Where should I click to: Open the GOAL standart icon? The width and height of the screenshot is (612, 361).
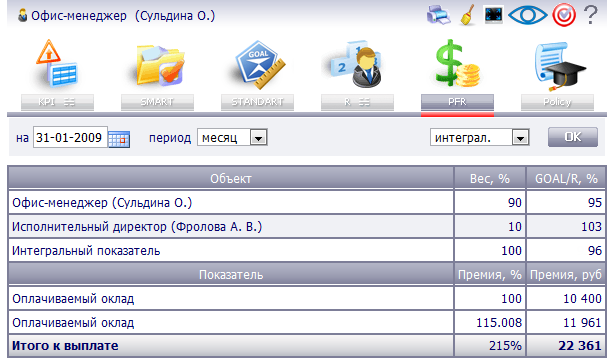[260, 65]
